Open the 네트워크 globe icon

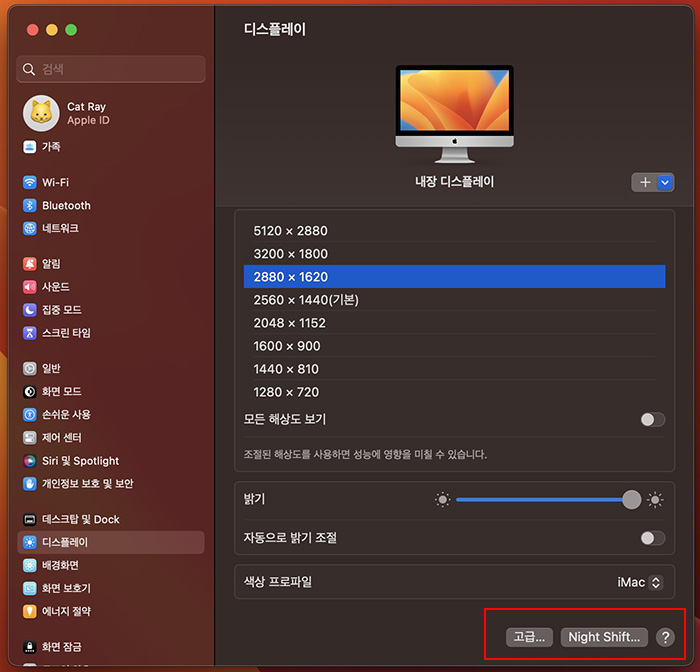pos(29,228)
